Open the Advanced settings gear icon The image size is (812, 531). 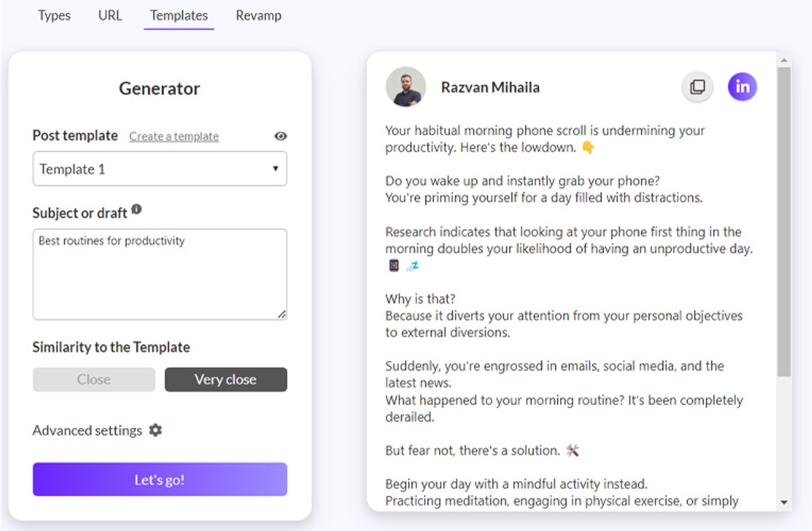pos(155,430)
